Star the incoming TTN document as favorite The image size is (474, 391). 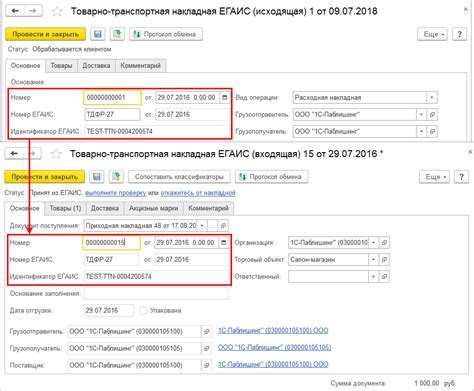[x=56, y=154]
